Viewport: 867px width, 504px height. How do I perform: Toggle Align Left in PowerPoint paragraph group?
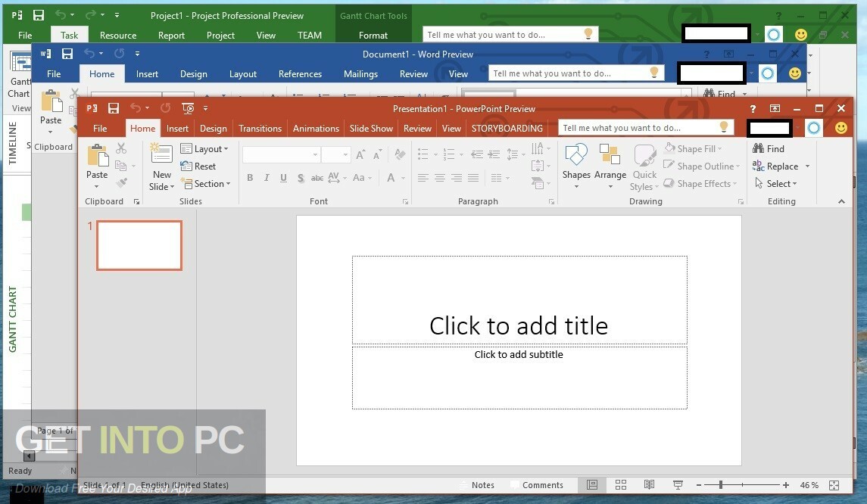[423, 177]
